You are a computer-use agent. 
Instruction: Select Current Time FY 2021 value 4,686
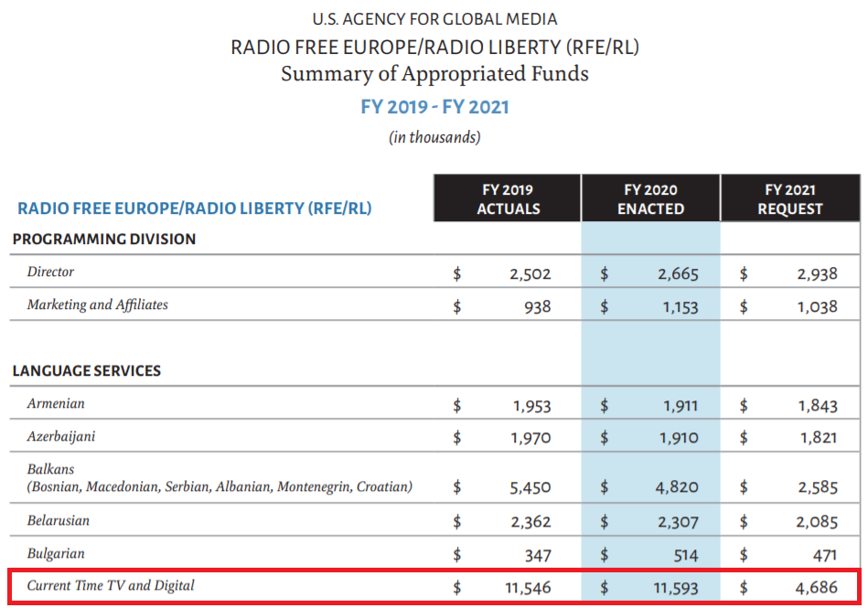(x=817, y=588)
